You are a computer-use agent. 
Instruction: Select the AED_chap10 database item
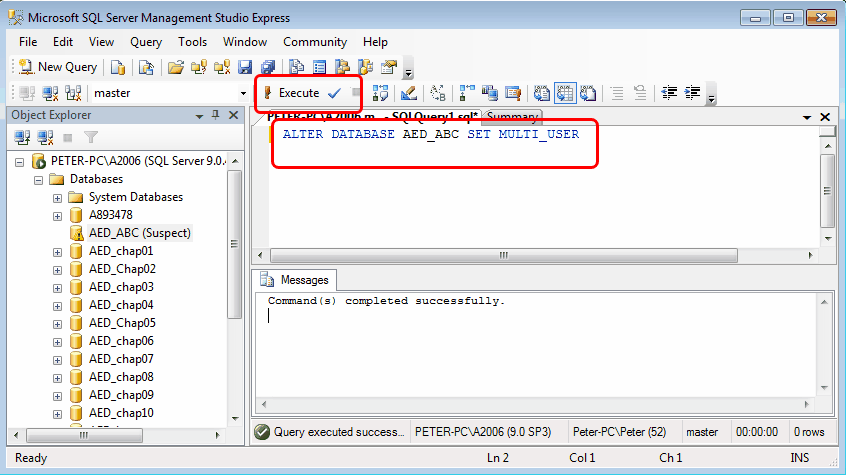[x=121, y=412]
